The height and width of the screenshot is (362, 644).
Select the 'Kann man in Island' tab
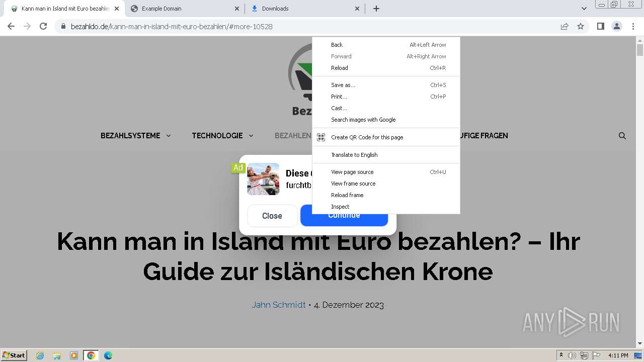pyautogui.click(x=65, y=9)
